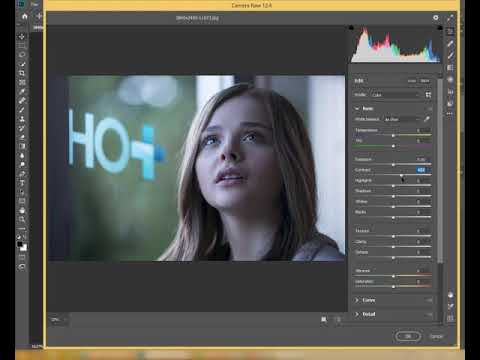Open the zoom level dropdown
This screenshot has height=360, width=480.
59,320
